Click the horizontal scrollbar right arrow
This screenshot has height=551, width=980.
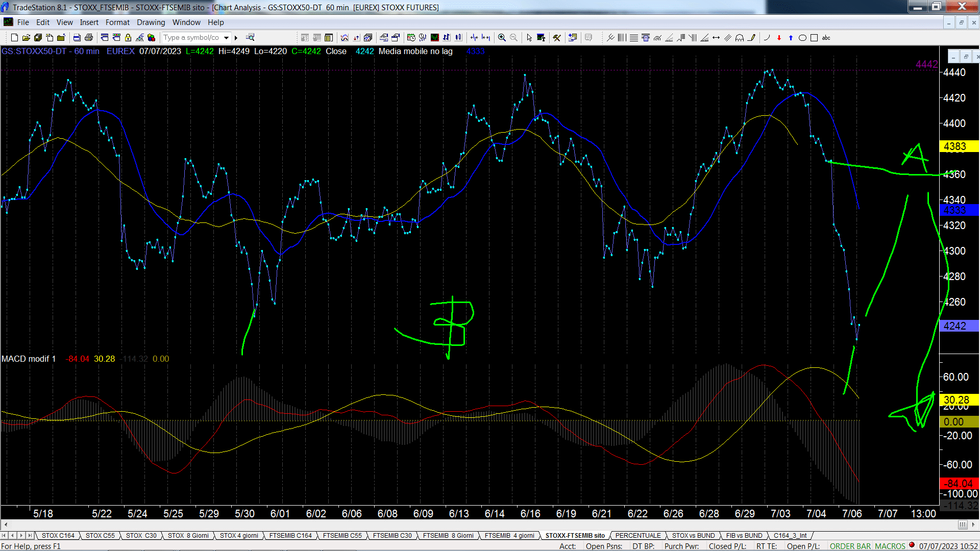click(974, 524)
